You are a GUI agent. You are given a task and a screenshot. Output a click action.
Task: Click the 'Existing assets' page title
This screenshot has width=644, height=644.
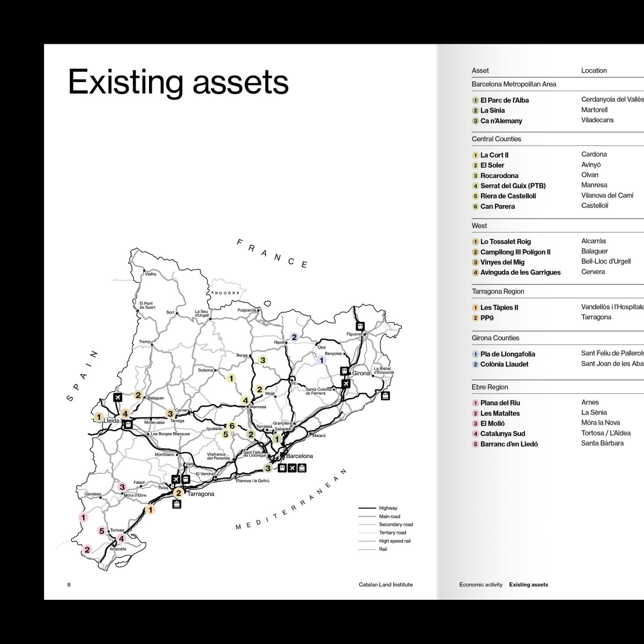178,82
